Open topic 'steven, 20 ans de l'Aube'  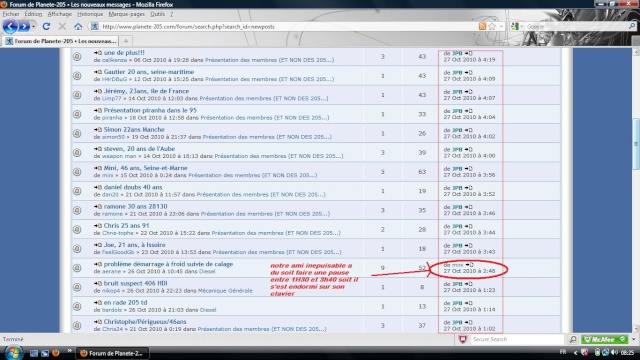139,149
